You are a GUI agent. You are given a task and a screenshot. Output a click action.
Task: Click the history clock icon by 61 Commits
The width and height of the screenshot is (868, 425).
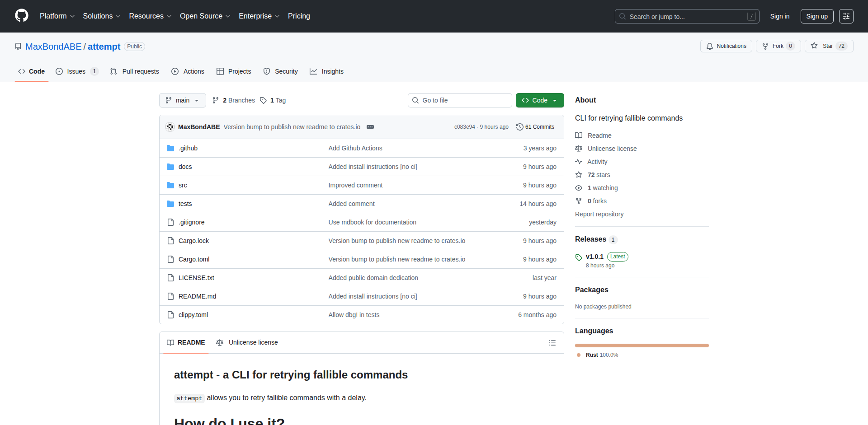coord(520,127)
